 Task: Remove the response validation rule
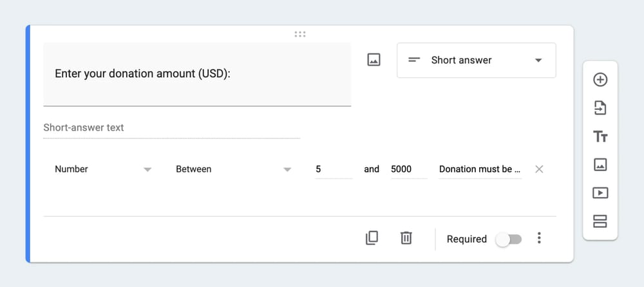[540, 169]
